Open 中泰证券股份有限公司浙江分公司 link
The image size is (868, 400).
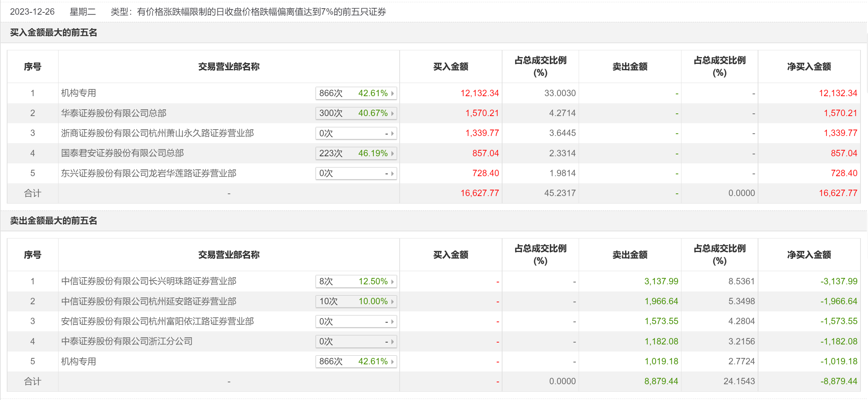point(126,341)
